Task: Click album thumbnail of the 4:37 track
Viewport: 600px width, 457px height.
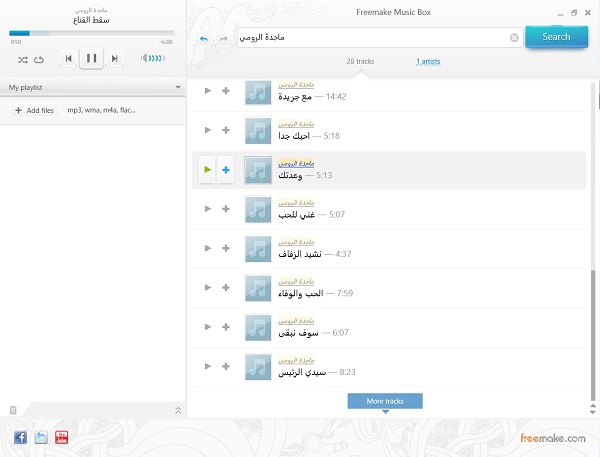Action: [258, 249]
